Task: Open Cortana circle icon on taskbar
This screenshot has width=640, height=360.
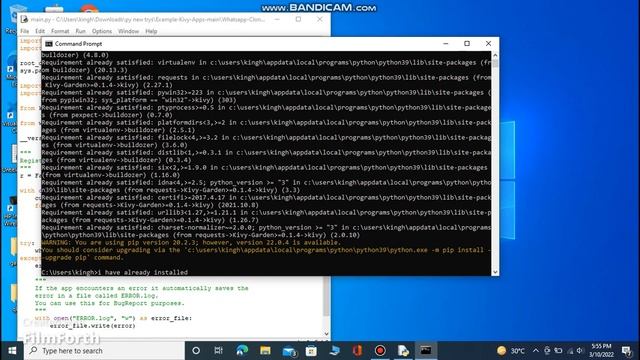Action: click(196, 351)
